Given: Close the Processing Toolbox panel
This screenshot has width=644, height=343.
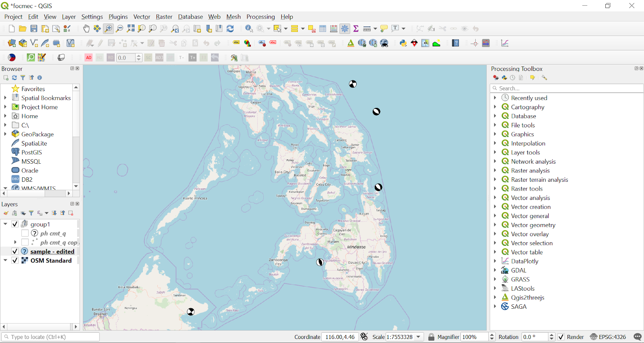Looking at the screenshot, I should click(x=641, y=69).
